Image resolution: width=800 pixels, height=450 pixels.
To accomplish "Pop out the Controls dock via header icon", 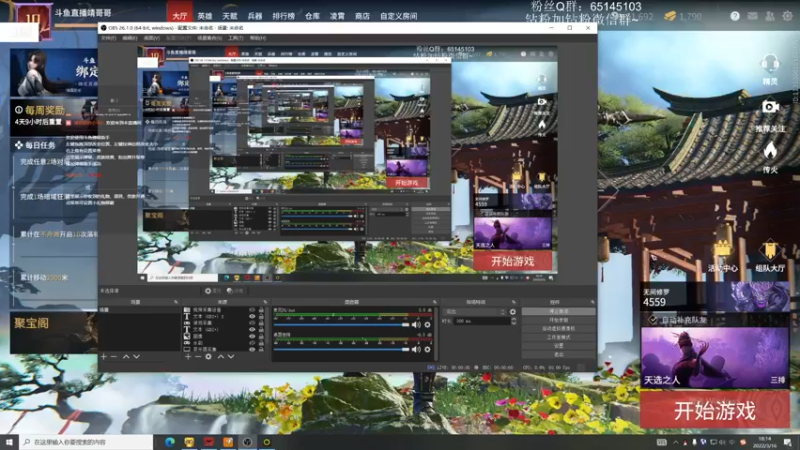I will coord(592,302).
